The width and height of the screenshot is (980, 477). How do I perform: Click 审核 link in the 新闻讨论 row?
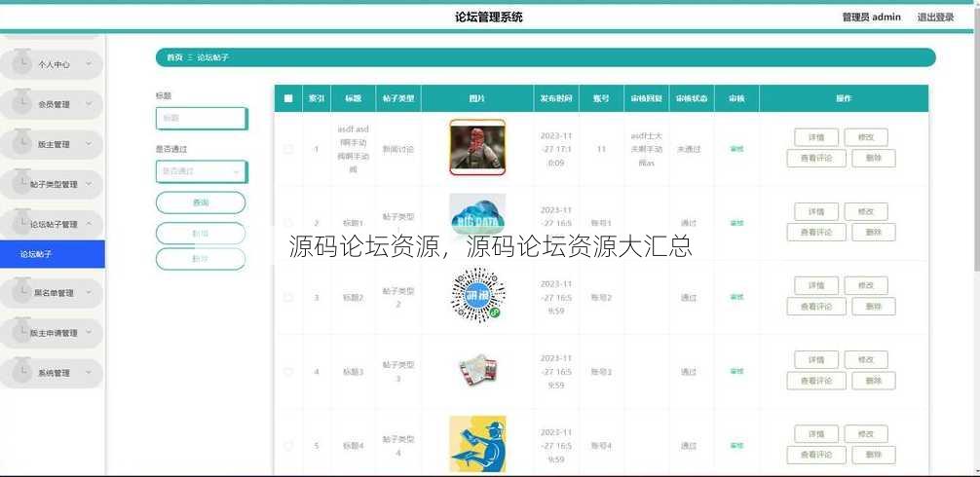(x=736, y=149)
